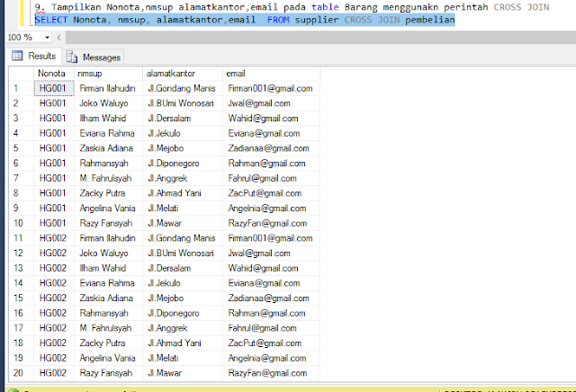Open the Messages tab
This screenshot has width=576, height=392.
94,58
